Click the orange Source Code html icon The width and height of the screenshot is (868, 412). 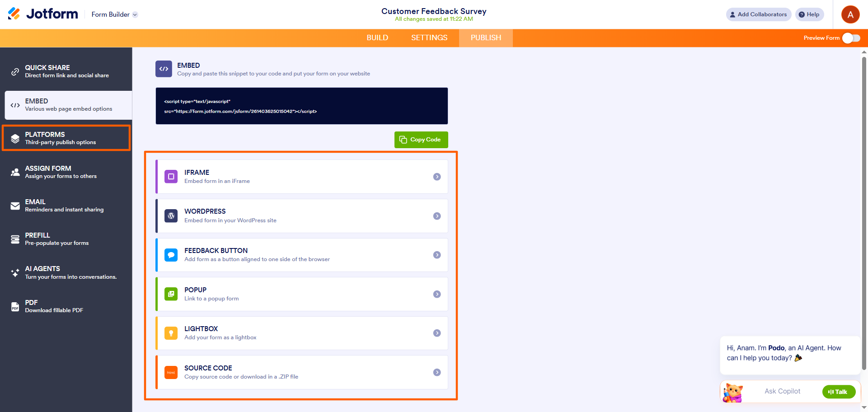click(171, 372)
